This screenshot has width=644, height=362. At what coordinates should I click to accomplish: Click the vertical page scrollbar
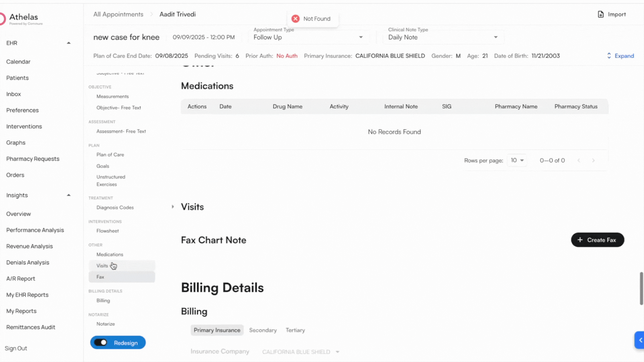click(641, 288)
